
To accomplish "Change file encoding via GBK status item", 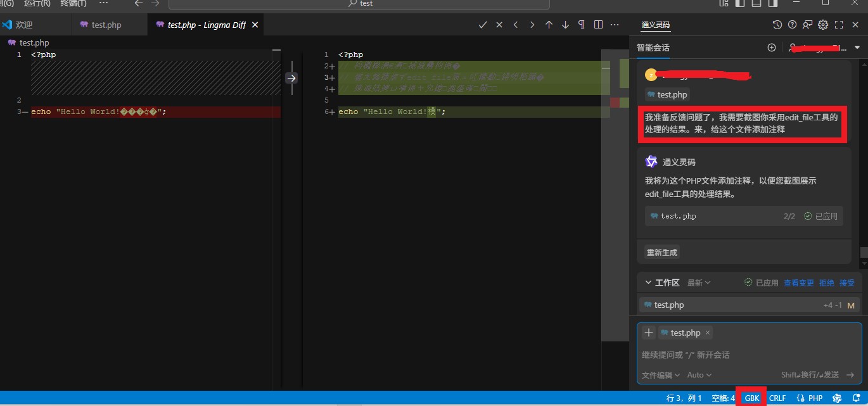I will (x=752, y=398).
